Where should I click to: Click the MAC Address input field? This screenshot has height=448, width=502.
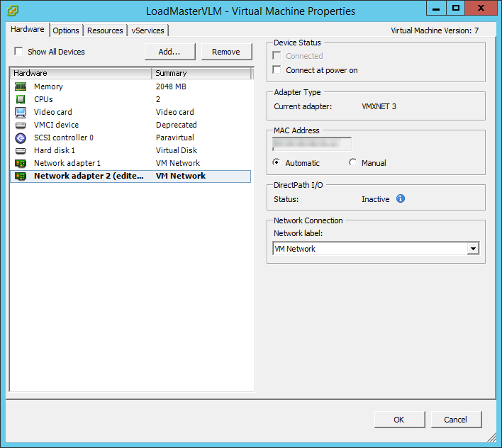point(312,144)
